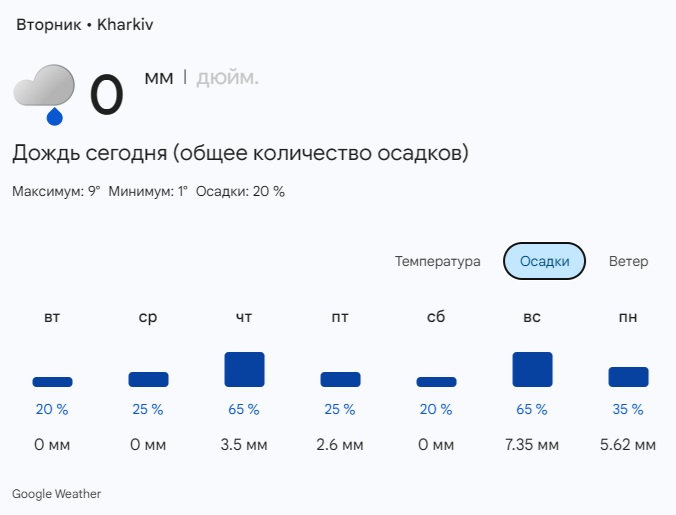Viewport: 676px width, 515px height.
Task: Select the сб (Saturday) forecast day
Action: coord(436,318)
